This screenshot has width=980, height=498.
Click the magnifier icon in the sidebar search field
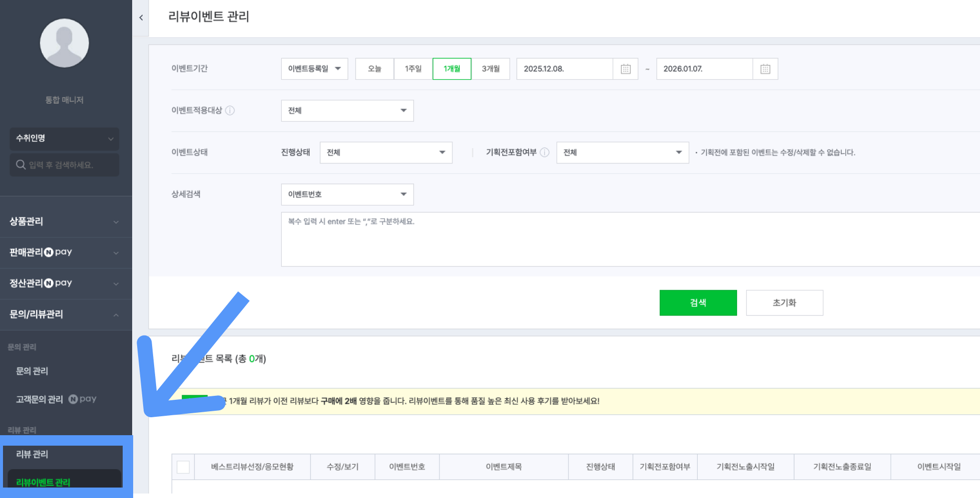click(20, 165)
